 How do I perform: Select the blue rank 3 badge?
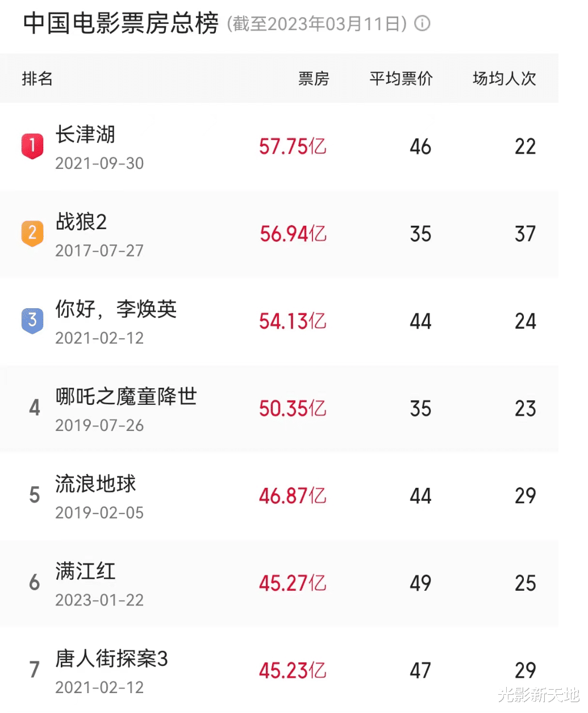pos(32,321)
